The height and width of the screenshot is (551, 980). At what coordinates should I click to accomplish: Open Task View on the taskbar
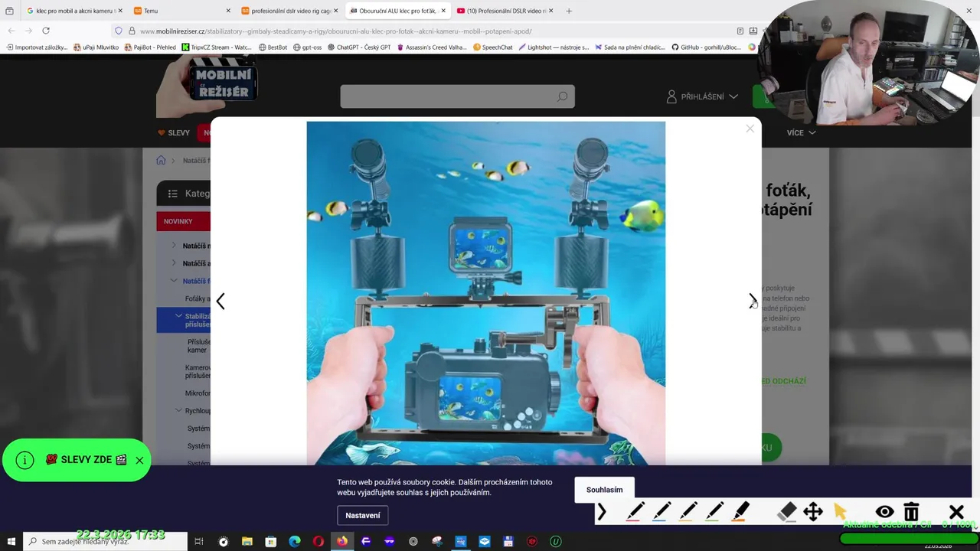click(x=198, y=542)
